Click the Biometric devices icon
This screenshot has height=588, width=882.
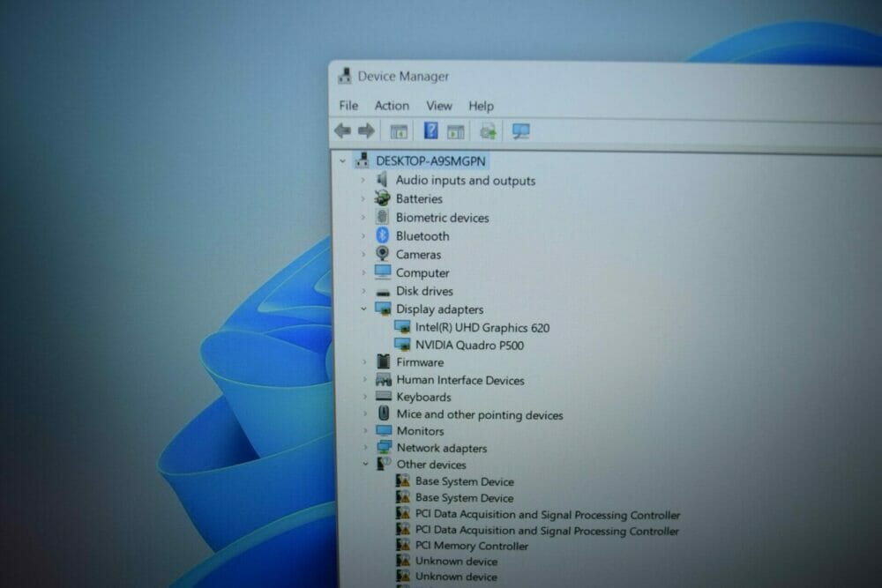(x=383, y=217)
